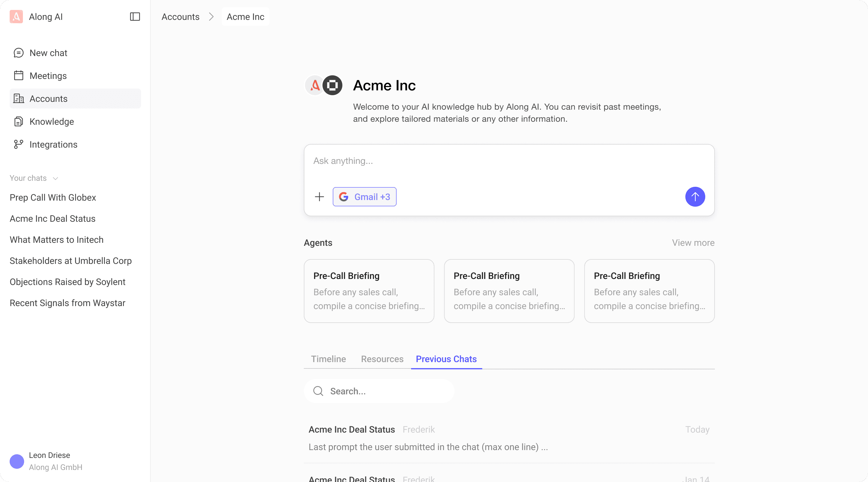This screenshot has width=868, height=482.
Task: Switch to the Resources tab
Action: point(382,359)
